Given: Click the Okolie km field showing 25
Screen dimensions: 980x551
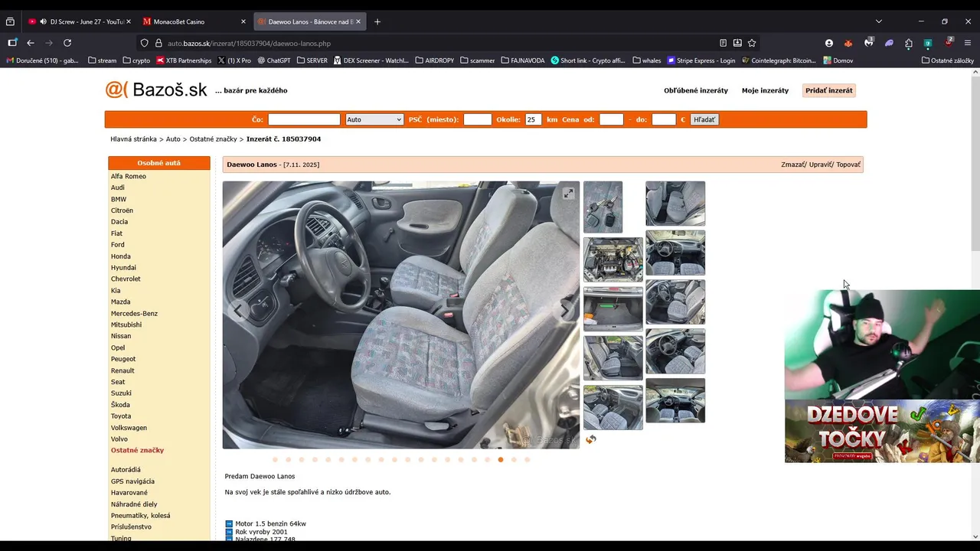Looking at the screenshot, I should [533, 119].
